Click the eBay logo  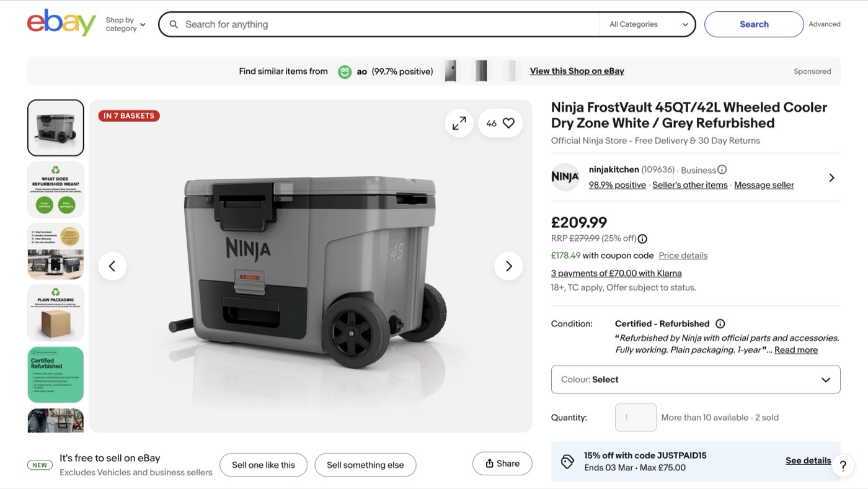pyautogui.click(x=61, y=24)
